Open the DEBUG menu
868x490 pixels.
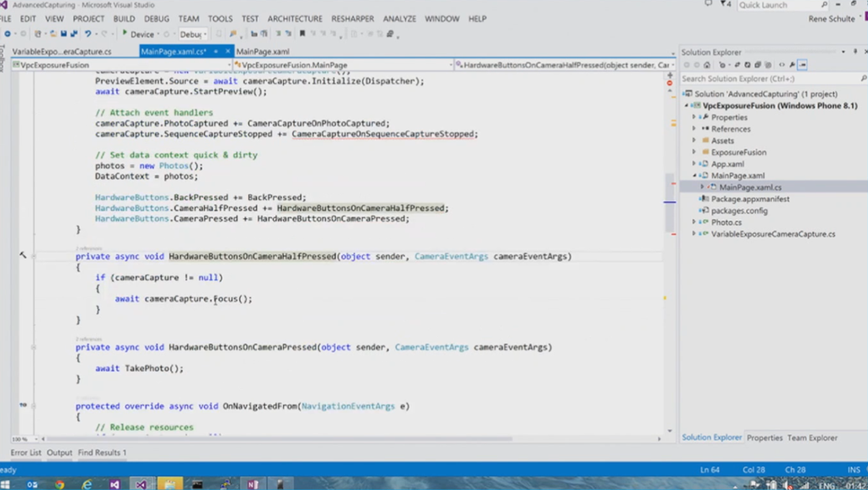click(157, 19)
